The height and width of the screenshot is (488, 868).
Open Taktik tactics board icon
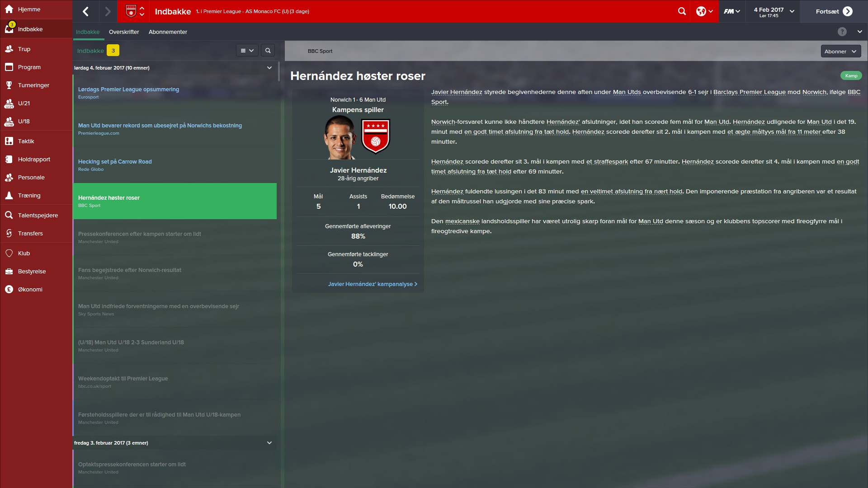[x=9, y=141]
